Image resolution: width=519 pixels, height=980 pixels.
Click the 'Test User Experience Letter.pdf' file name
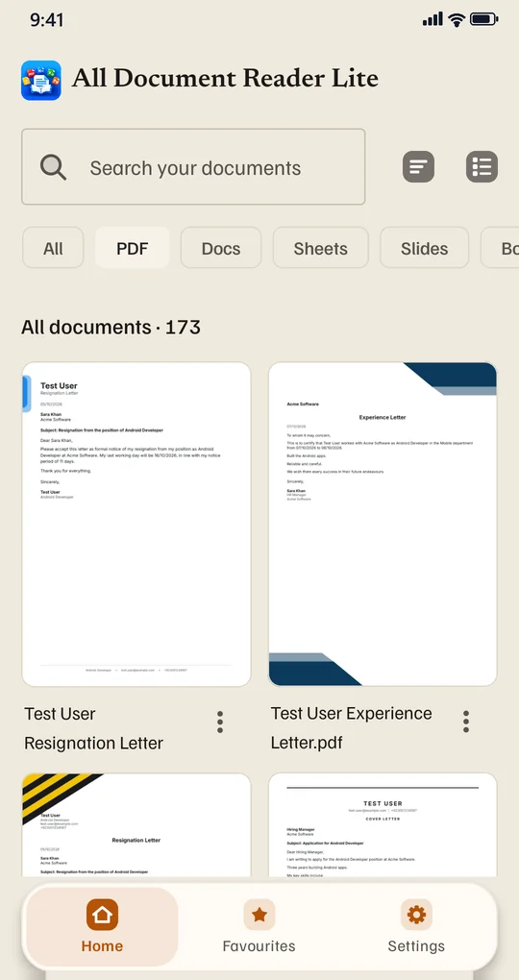(352, 728)
